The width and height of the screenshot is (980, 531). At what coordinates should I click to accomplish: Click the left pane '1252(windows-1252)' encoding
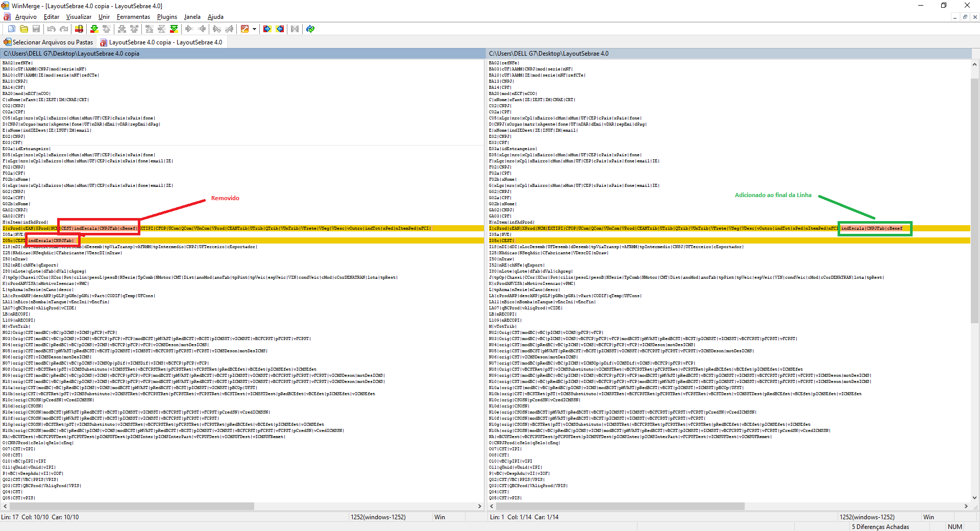tap(378, 517)
